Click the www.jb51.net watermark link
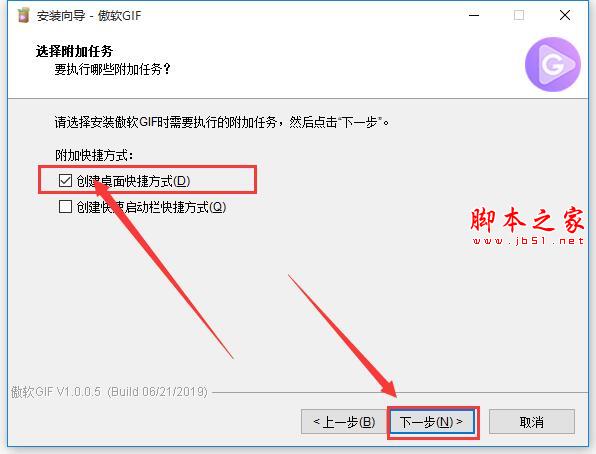Screen dimensions: 596x454 [528, 241]
